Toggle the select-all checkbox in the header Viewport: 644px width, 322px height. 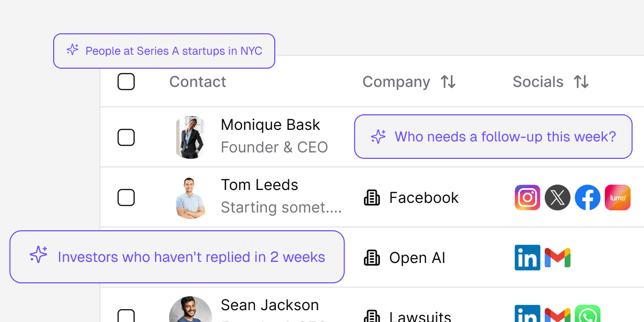point(126,82)
